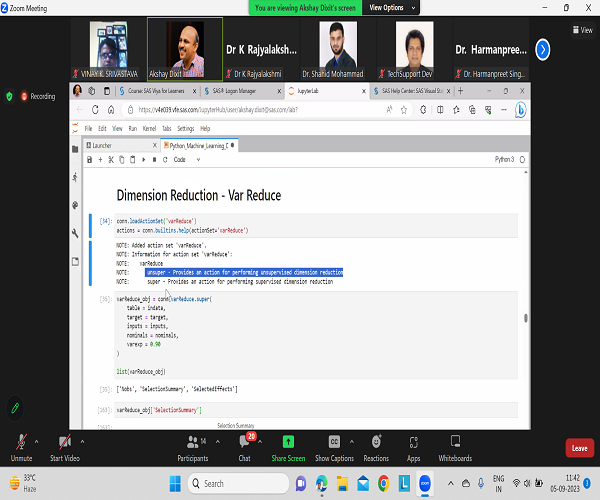Image resolution: width=600 pixels, height=500 pixels.
Task: Save the notebook with the save icon
Action: coord(89,160)
